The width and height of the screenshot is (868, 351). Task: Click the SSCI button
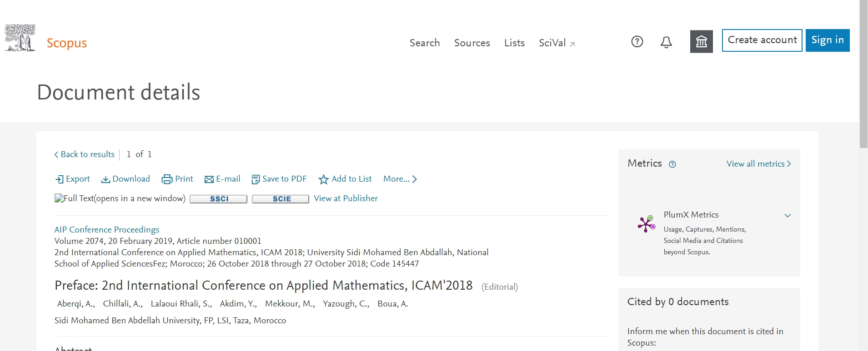click(219, 199)
